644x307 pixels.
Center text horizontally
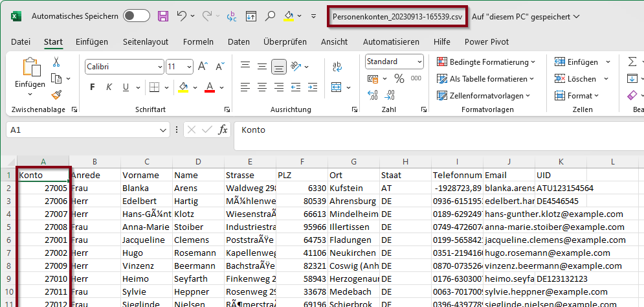(x=262, y=87)
